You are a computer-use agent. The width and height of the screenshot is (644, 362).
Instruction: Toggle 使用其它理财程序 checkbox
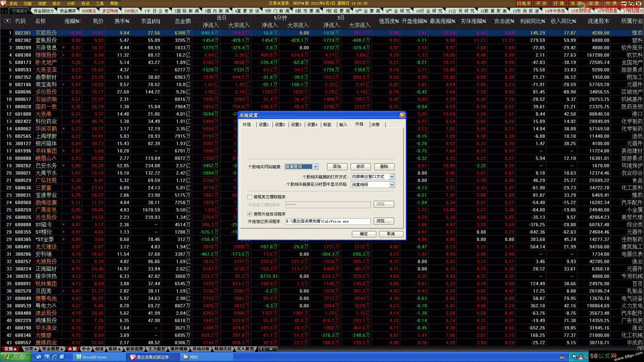pos(250,197)
